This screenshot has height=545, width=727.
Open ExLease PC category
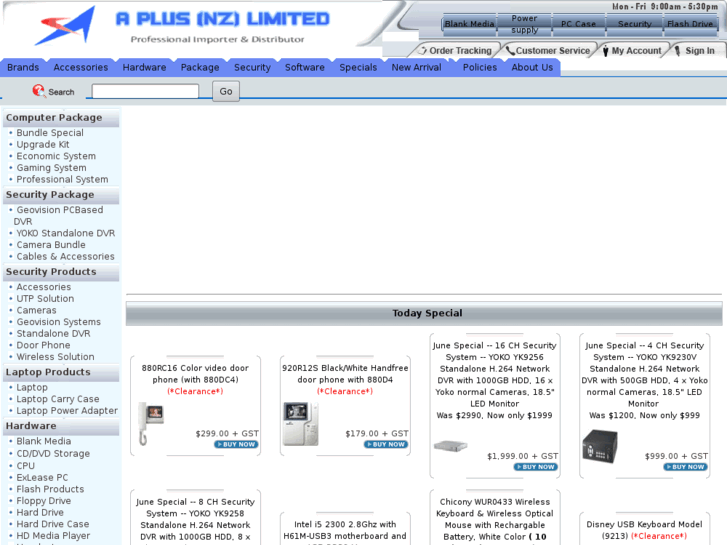pyautogui.click(x=42, y=477)
